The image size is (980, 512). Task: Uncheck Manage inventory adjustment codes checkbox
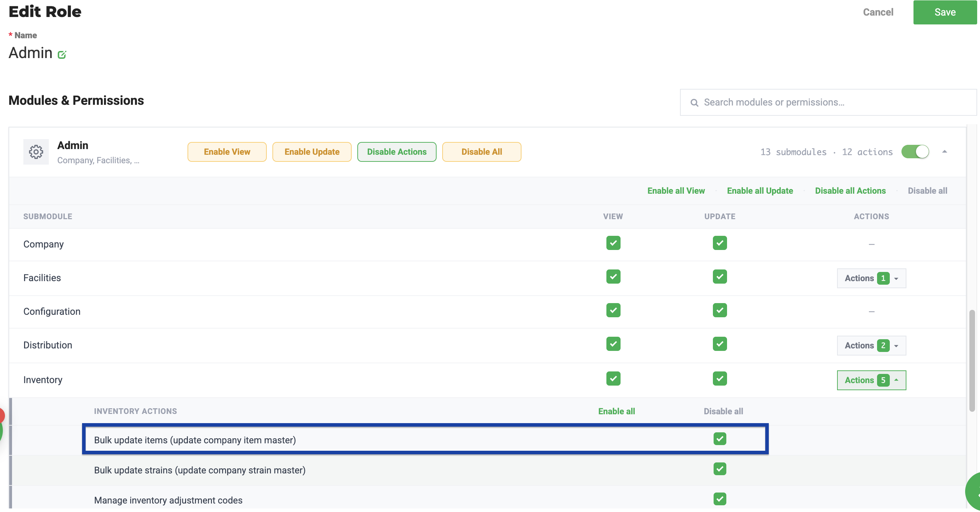(x=720, y=499)
